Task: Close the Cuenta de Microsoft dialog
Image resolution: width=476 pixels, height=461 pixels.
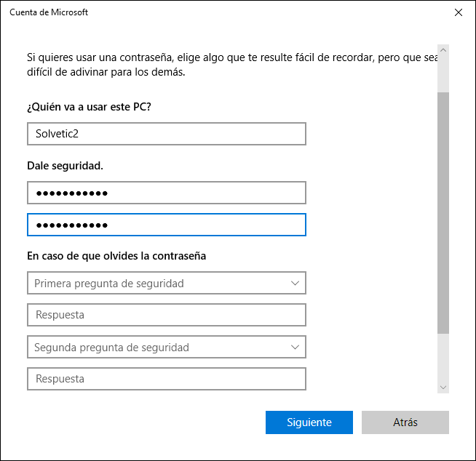Action: [458, 12]
